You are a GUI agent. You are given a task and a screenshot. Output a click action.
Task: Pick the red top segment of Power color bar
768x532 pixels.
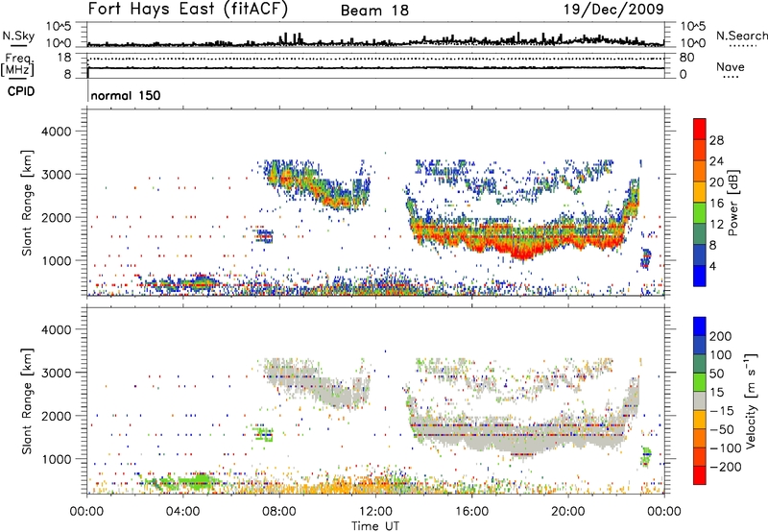(x=700, y=129)
